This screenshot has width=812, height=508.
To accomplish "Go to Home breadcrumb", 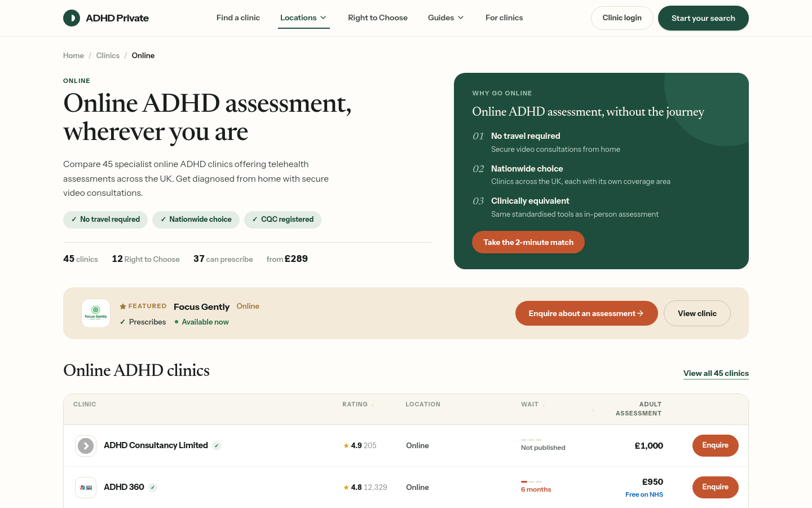I will tap(73, 55).
